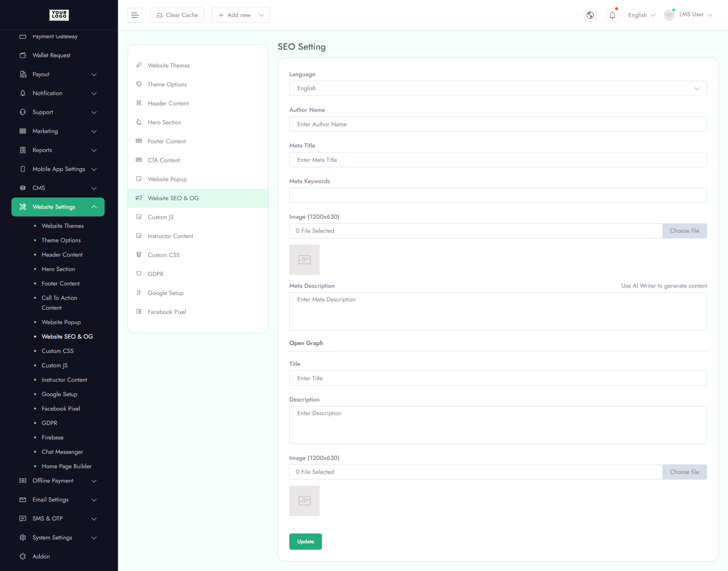Screen dimensions: 728x571
Task: Focus the Open Graph Title field
Action: pyautogui.click(x=498, y=378)
